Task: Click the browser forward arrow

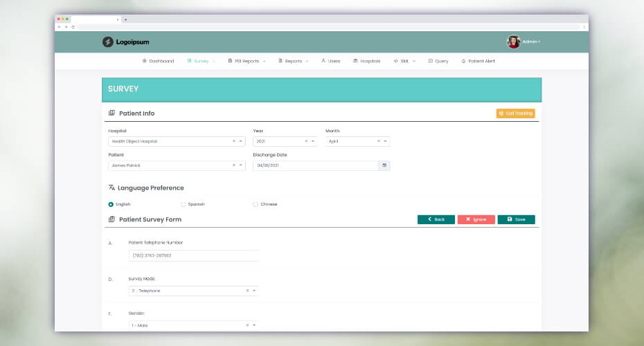Action: [66, 27]
